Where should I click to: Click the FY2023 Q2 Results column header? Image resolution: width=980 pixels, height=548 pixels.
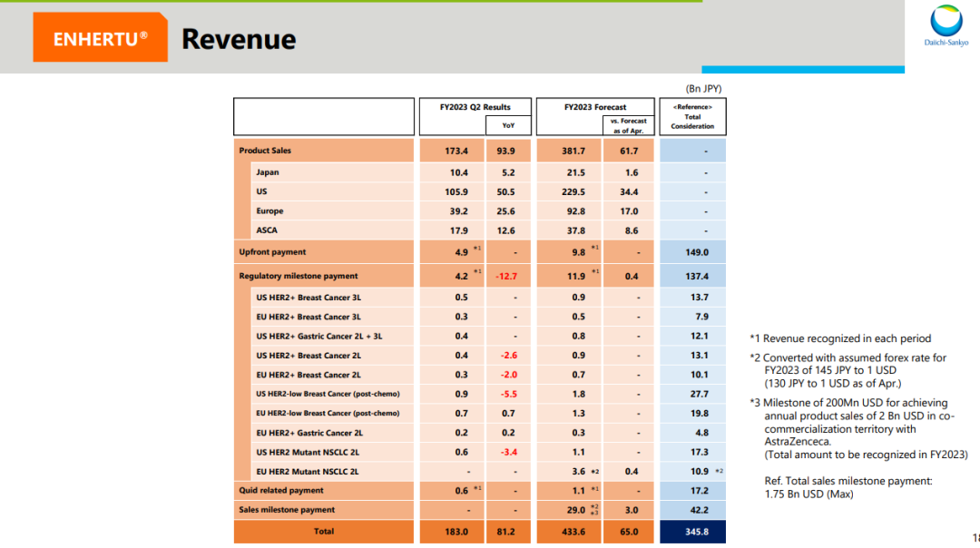pyautogui.click(x=475, y=107)
